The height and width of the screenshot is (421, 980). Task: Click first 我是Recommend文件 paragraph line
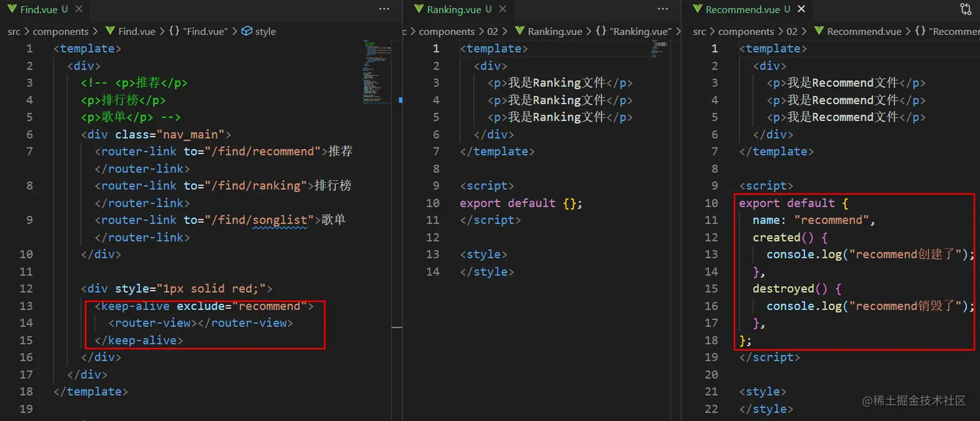point(846,82)
